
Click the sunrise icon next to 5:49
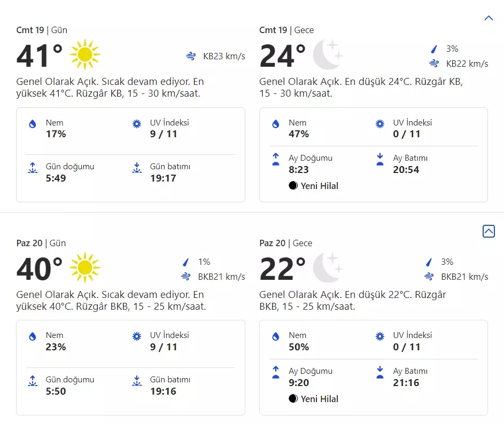coord(33,168)
